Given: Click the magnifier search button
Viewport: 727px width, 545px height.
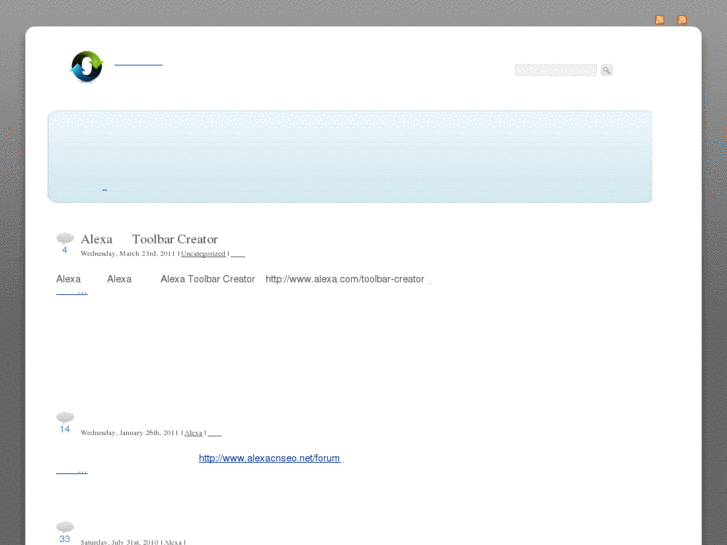Looking at the screenshot, I should 606,70.
